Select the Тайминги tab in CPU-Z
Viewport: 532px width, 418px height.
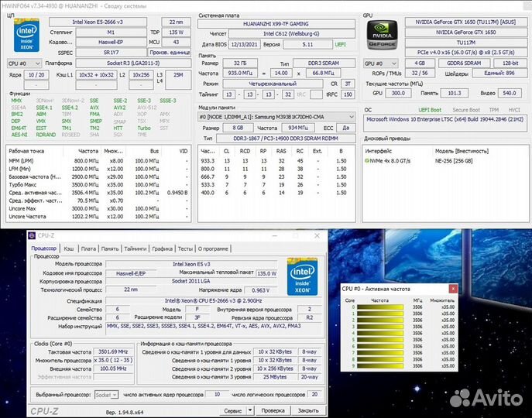click(x=135, y=248)
